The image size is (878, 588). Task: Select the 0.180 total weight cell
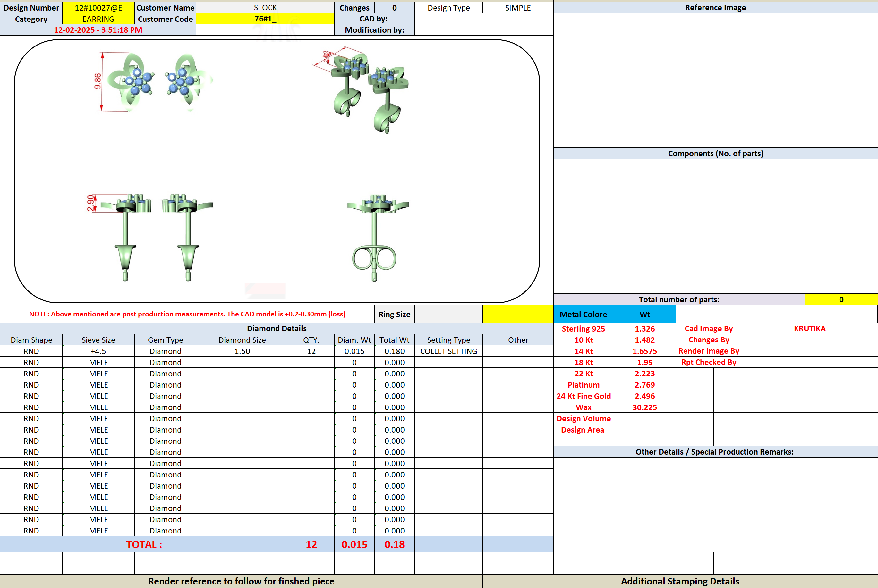pos(394,351)
